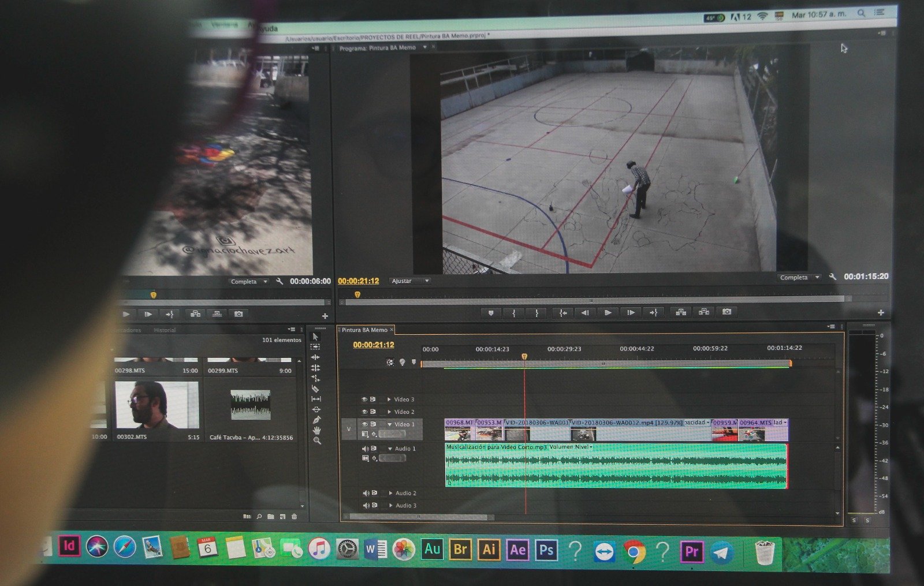
Task: Open After Effects from the Dock
Action: click(x=517, y=550)
